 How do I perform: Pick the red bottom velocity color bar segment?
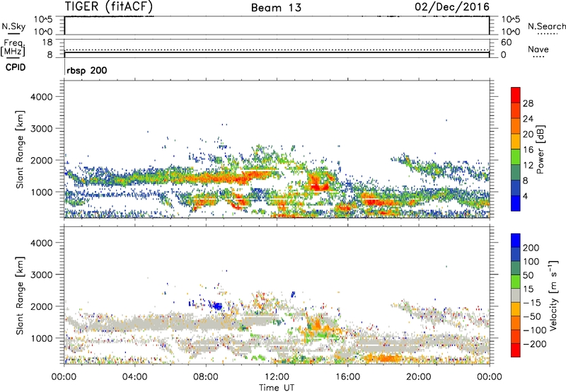coord(516,350)
